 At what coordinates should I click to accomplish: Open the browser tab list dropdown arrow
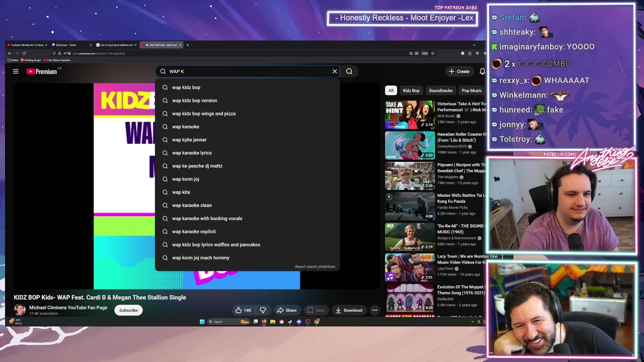point(474,45)
